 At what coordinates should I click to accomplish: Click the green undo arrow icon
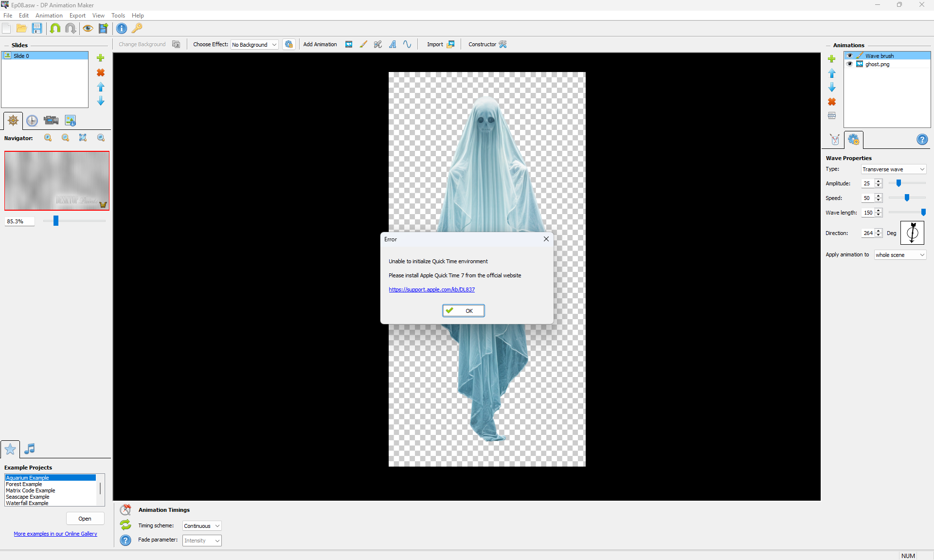click(55, 28)
